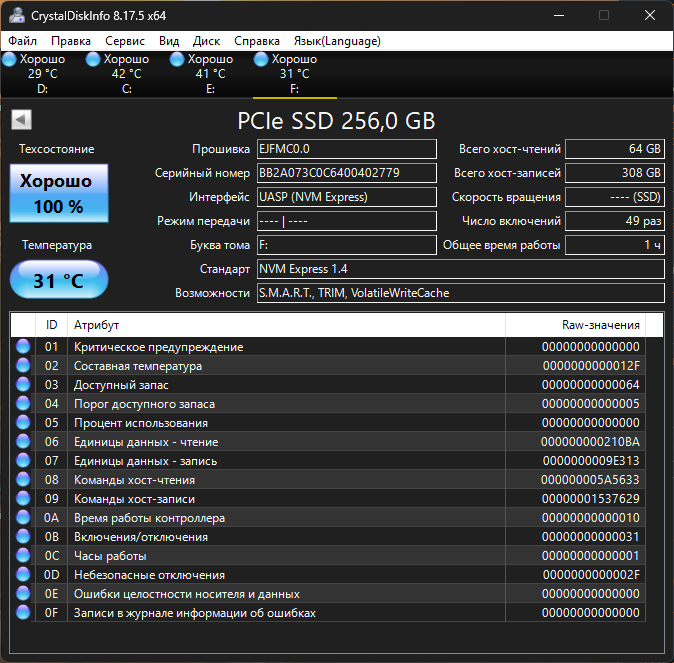Screen dimensions: 674x663
Task: Select disk F: status orb at 31 °C
Action: 261,59
